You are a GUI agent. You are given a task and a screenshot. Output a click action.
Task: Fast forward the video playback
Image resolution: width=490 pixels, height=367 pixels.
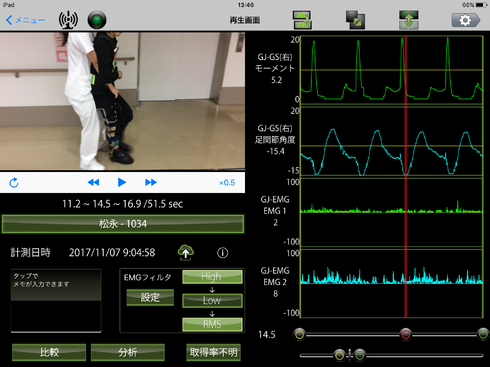click(151, 182)
